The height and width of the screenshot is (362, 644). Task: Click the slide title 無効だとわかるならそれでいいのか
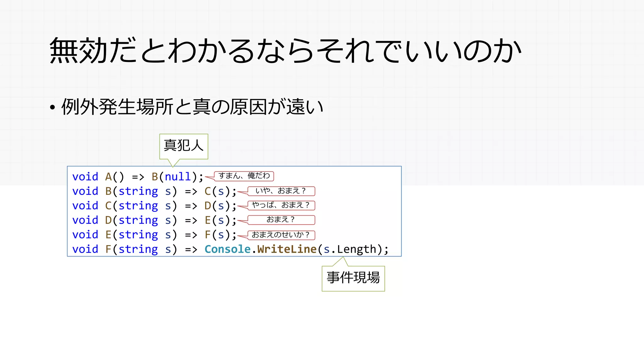[x=286, y=50]
